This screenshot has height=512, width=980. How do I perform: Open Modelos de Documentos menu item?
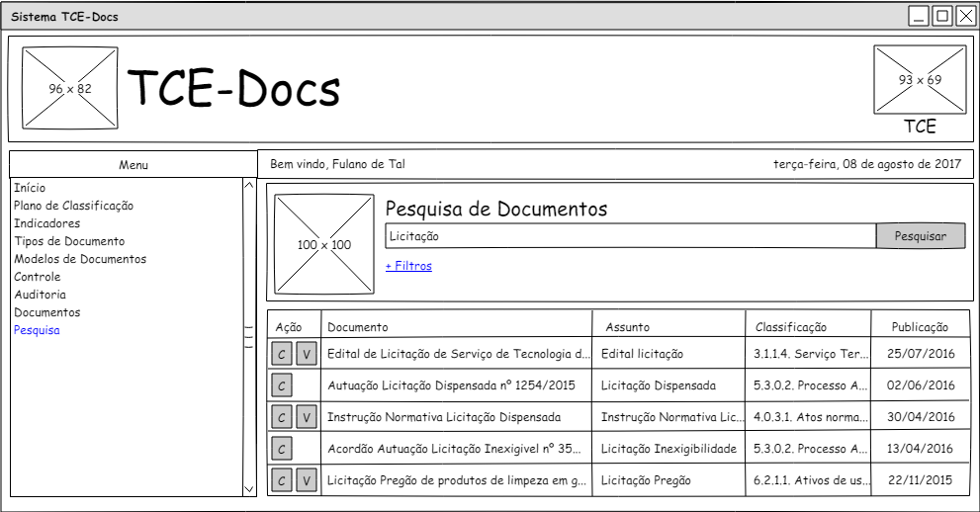coord(80,259)
